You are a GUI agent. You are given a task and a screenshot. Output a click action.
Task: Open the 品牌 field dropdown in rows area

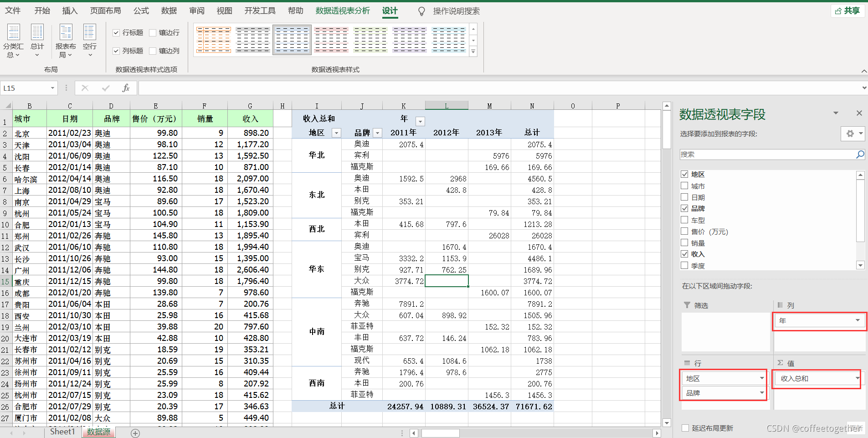click(761, 393)
